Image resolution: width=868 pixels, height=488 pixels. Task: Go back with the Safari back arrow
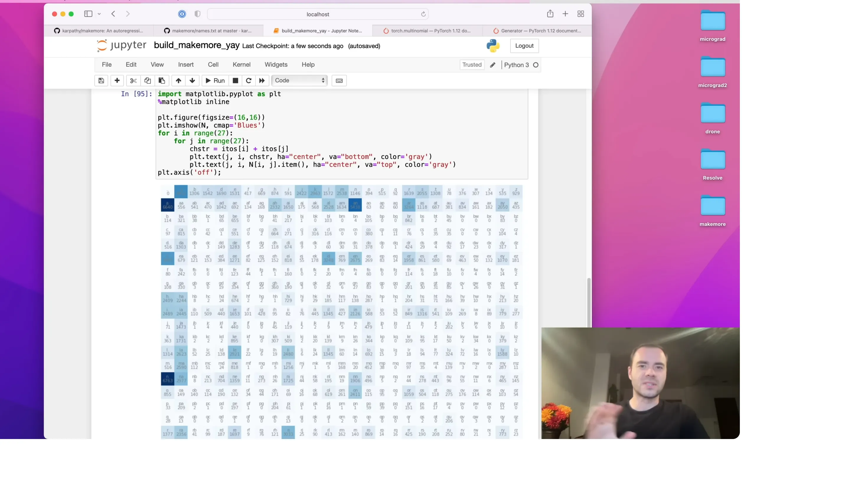click(113, 14)
